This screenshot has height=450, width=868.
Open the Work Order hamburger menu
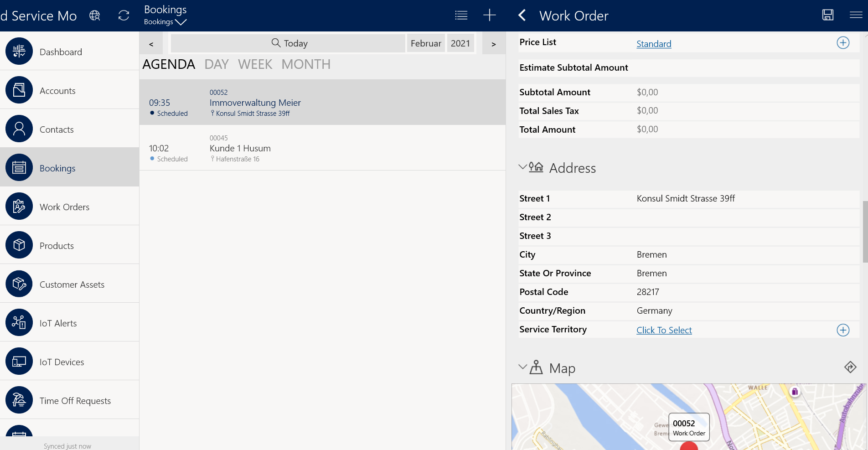coord(856,15)
